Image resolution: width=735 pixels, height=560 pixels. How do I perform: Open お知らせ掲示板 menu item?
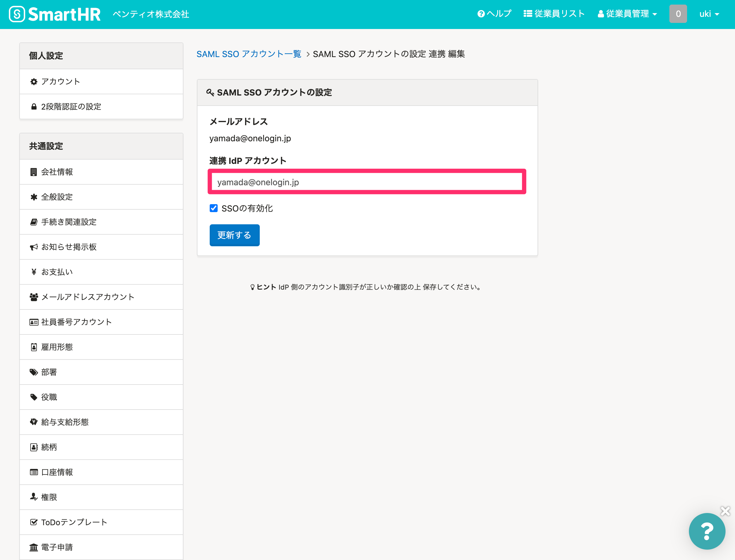click(101, 247)
